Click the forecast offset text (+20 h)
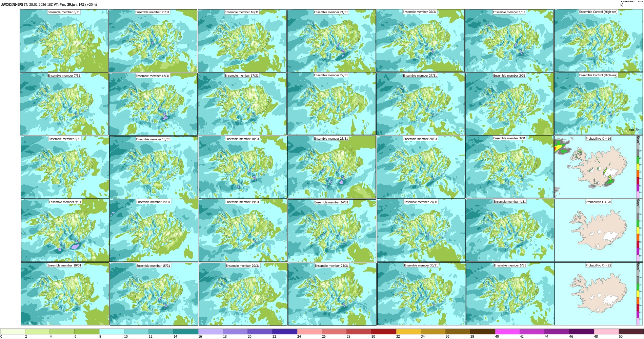Viewport: 644px width, 339px height. 91,5
